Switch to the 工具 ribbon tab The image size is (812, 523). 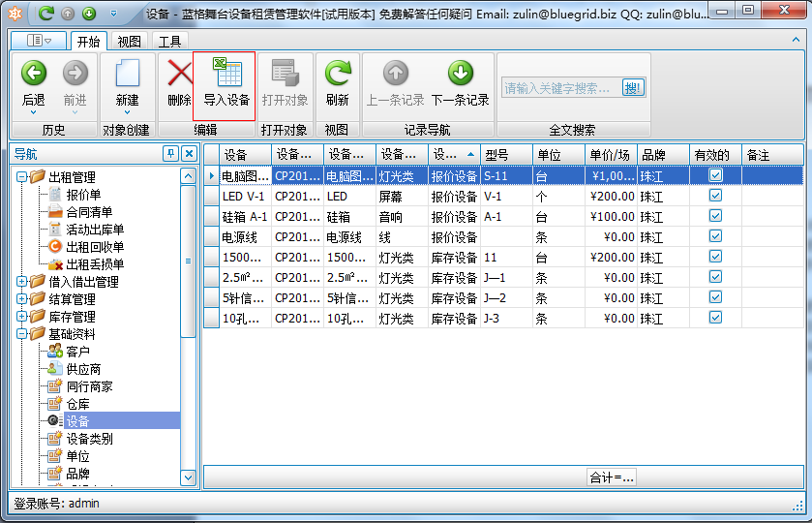[x=169, y=42]
